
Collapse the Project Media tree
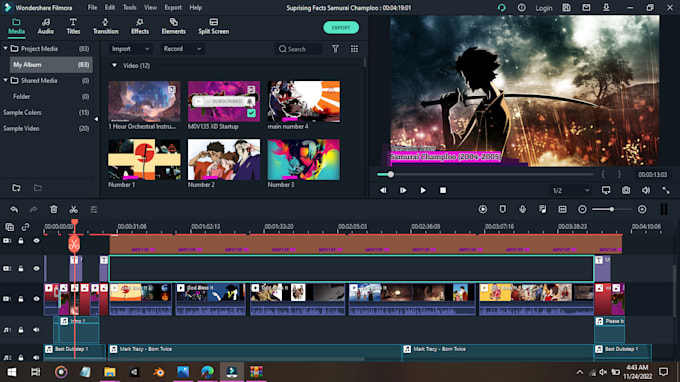tap(5, 49)
